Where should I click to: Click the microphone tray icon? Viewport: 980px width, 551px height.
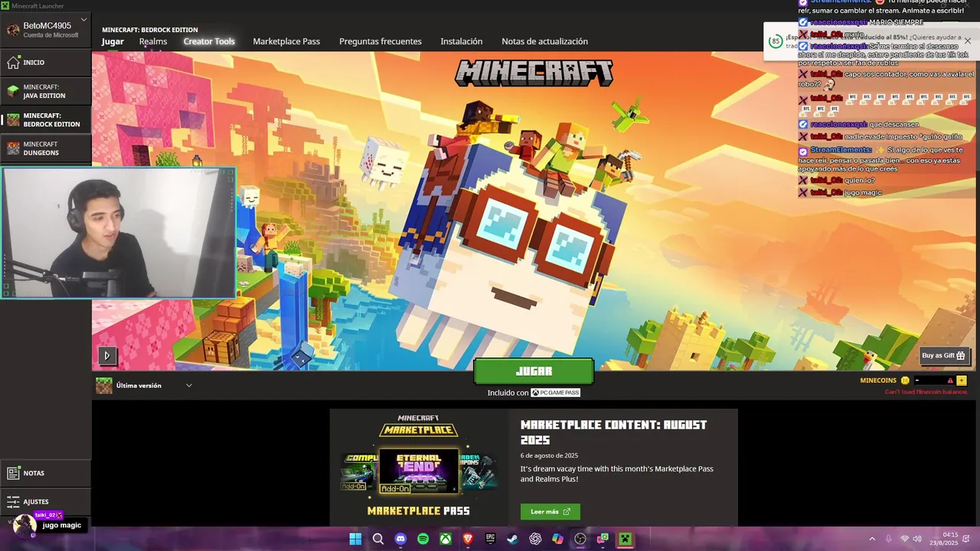click(x=888, y=539)
